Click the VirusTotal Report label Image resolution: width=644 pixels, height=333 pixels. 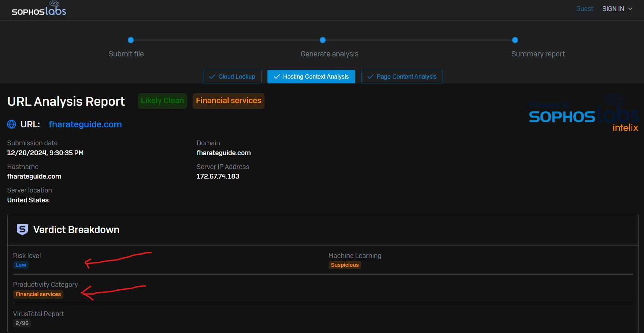(38, 314)
